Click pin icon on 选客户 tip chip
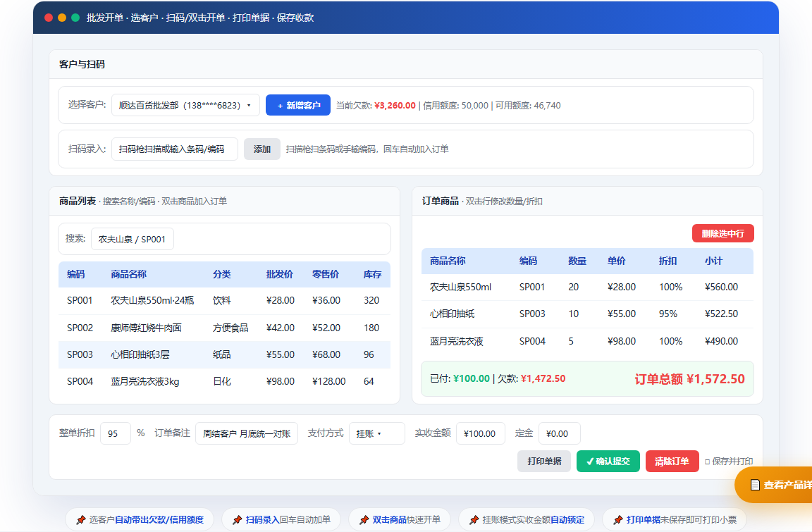The width and height of the screenshot is (812, 532). point(81,519)
